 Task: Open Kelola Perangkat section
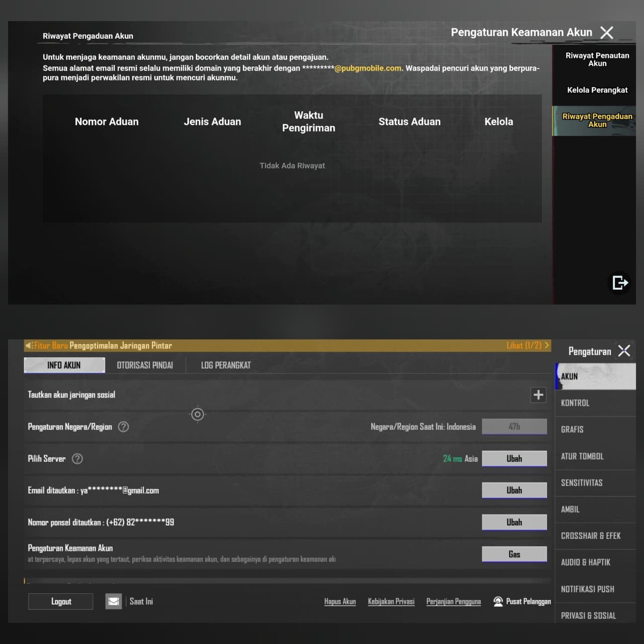597,90
